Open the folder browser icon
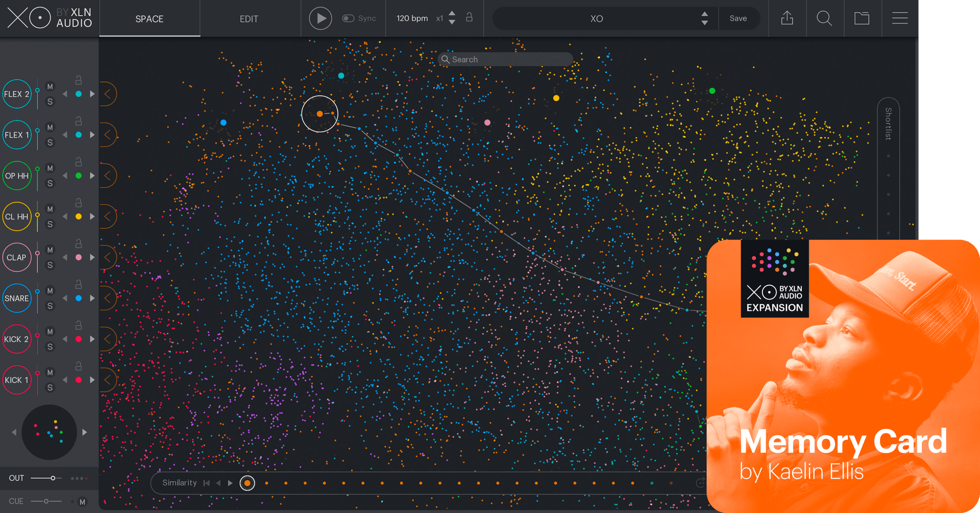The image size is (980, 513). (x=862, y=18)
